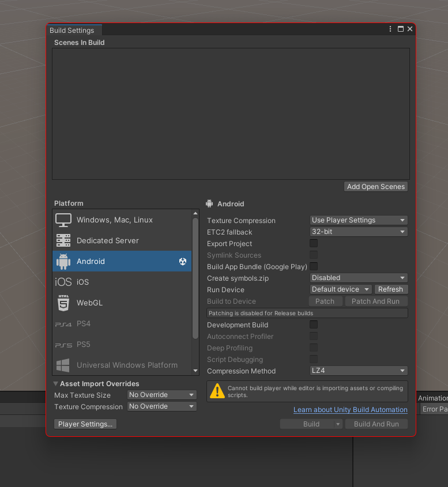
Task: Click the Build And Run button
Action: pos(377,424)
